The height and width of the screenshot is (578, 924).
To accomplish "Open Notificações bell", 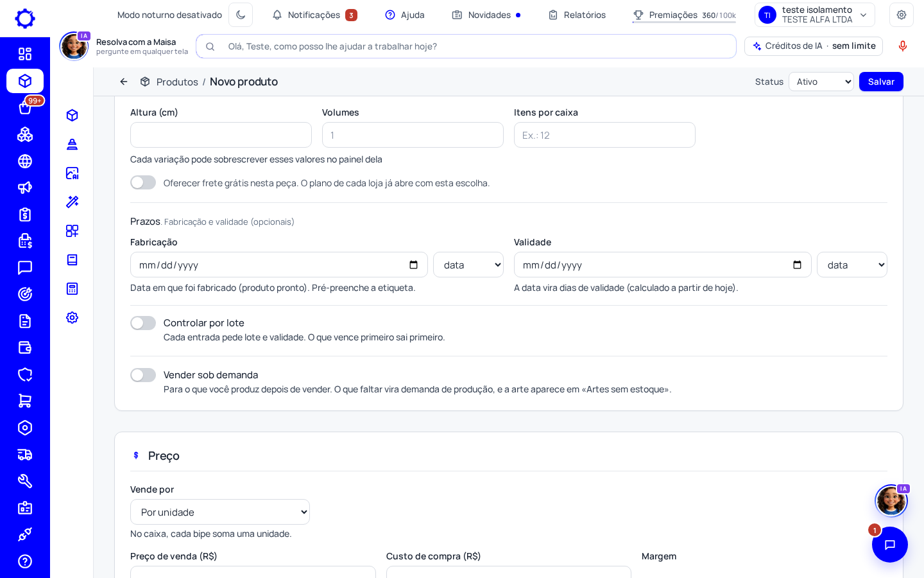I will tap(314, 15).
